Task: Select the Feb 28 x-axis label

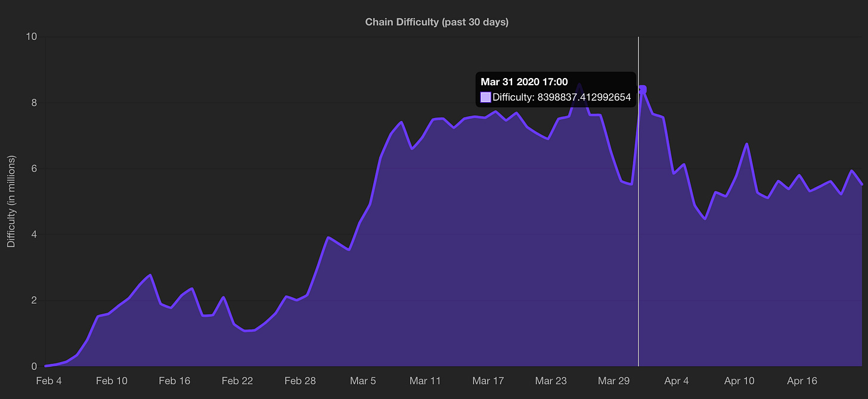Action: pyautogui.click(x=300, y=381)
